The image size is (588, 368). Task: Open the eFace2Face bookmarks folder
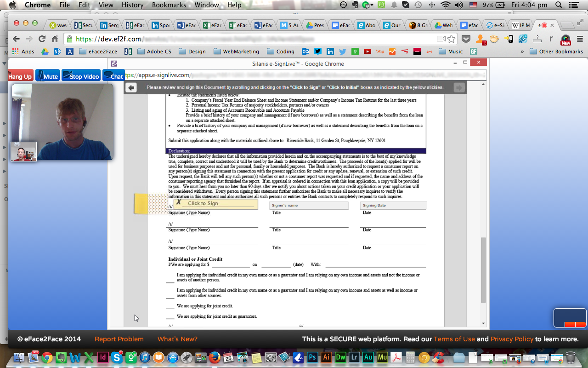click(98, 52)
